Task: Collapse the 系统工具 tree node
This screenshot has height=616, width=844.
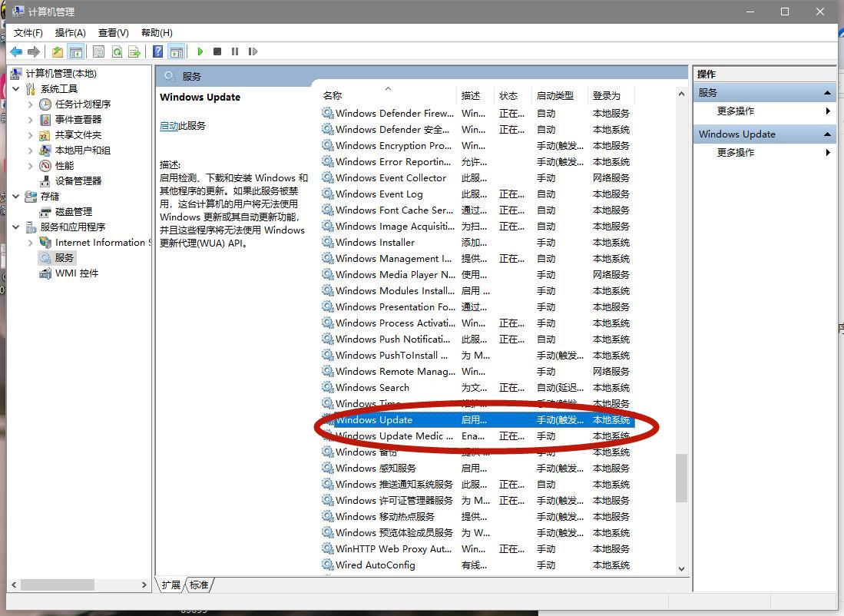Action: pyautogui.click(x=16, y=89)
